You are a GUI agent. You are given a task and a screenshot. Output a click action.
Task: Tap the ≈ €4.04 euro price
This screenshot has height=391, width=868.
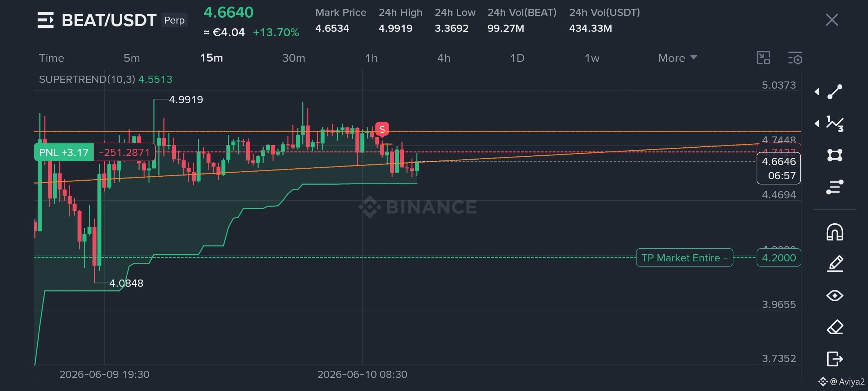[x=224, y=32]
